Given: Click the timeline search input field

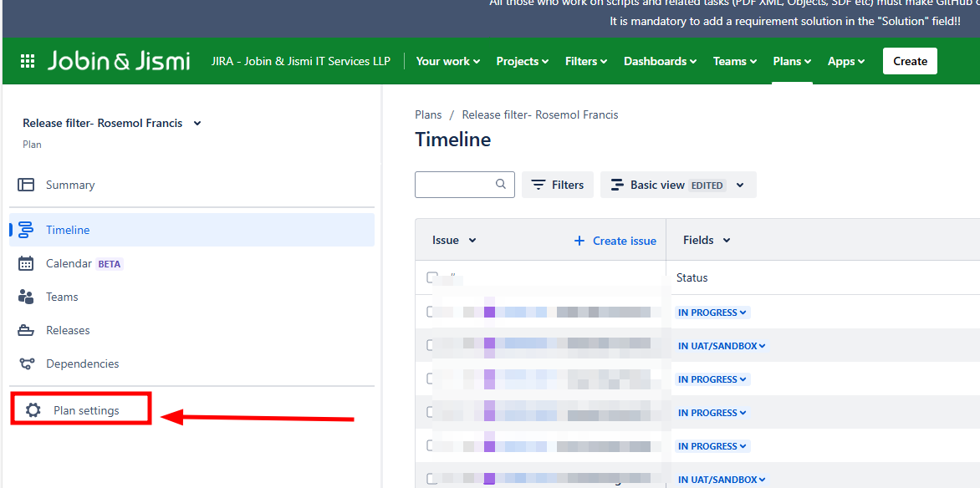Looking at the screenshot, I should pyautogui.click(x=455, y=185).
